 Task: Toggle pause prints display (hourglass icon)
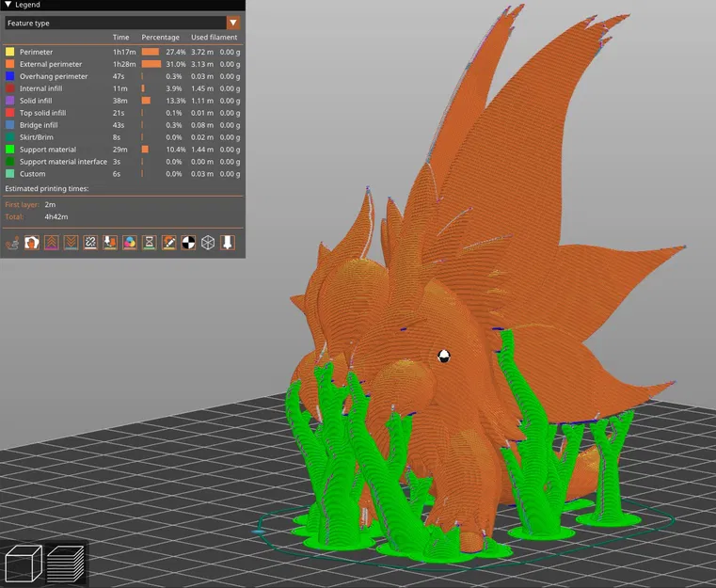pyautogui.click(x=150, y=243)
